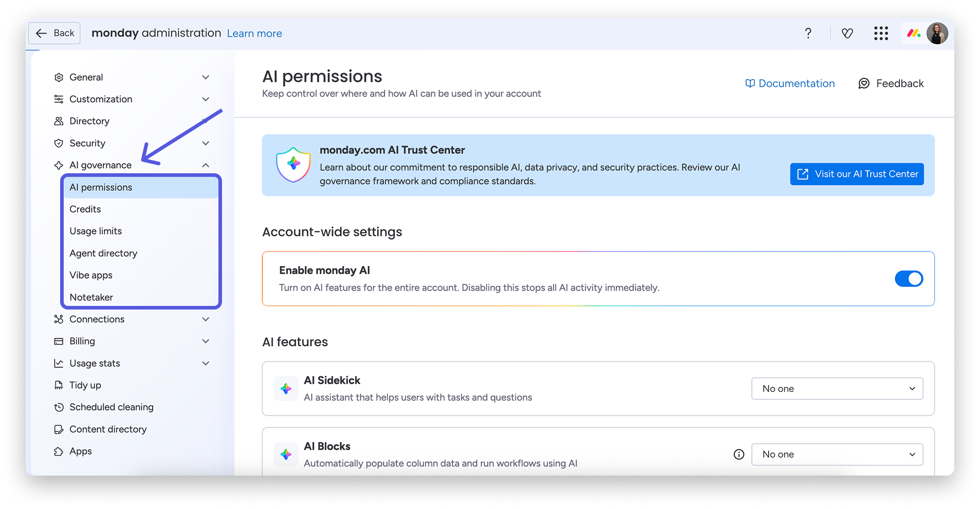This screenshot has height=509, width=980.
Task: Click the Scheduled cleaning clock icon
Action: [x=59, y=407]
